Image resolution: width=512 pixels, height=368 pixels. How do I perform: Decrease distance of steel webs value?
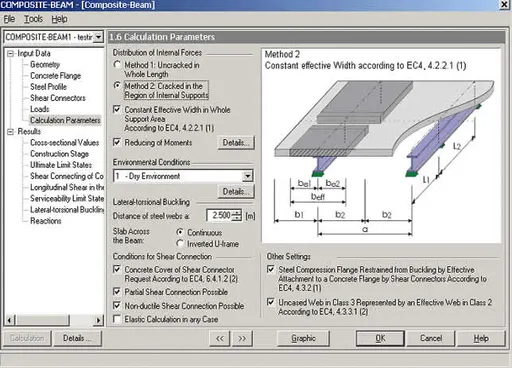(x=236, y=218)
